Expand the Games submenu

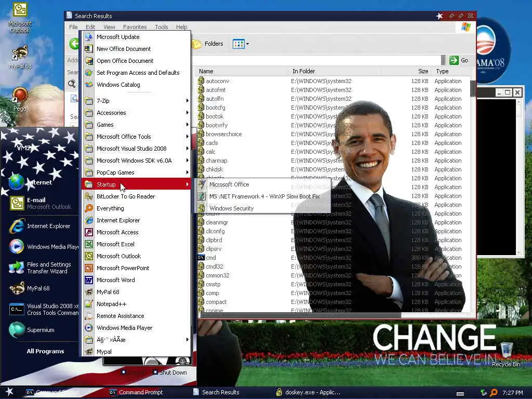coord(136,125)
